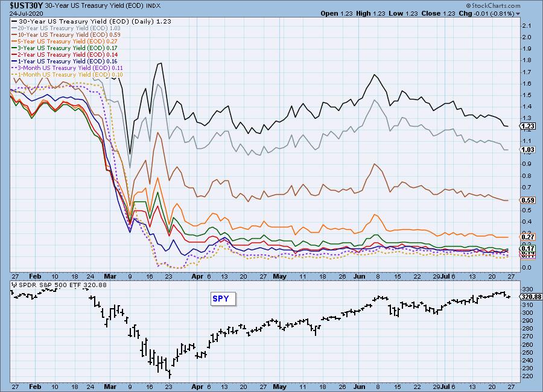Click the 3-Year US Treasury Yield legend entry
The image size is (543, 392).
coord(65,48)
